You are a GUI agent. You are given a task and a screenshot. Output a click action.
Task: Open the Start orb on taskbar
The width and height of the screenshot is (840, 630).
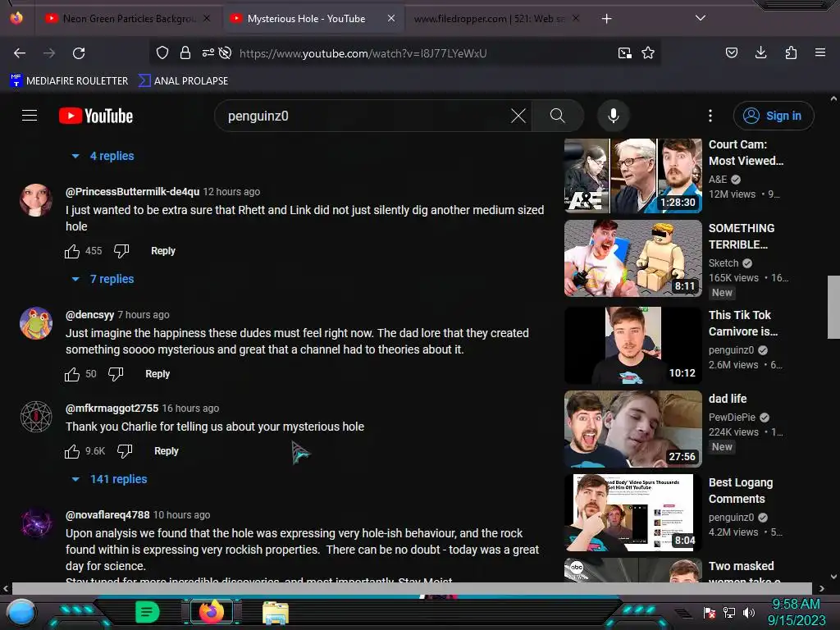tap(21, 612)
